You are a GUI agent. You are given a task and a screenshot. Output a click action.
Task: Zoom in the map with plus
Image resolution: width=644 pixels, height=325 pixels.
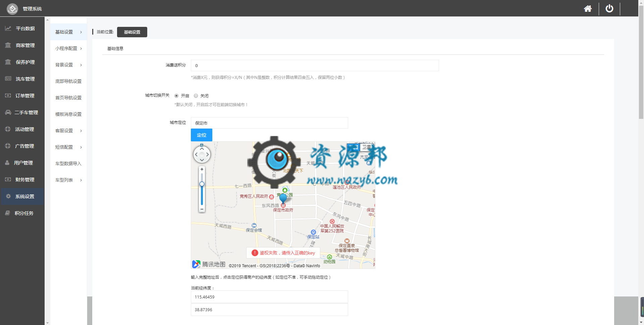pos(202,169)
